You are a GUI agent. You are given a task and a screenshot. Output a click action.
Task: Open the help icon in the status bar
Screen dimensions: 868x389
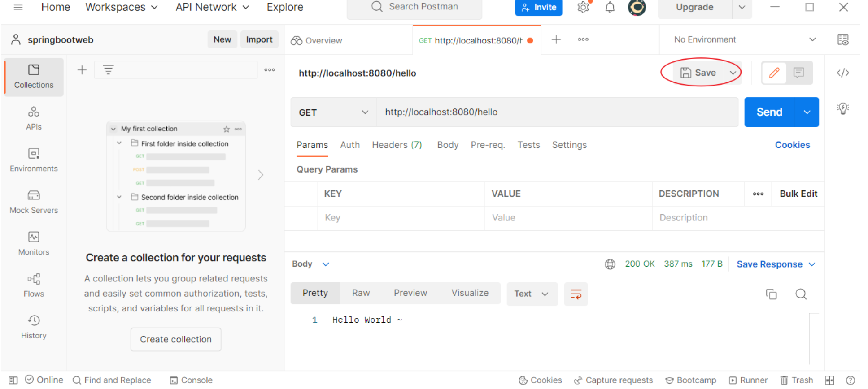coord(850,380)
